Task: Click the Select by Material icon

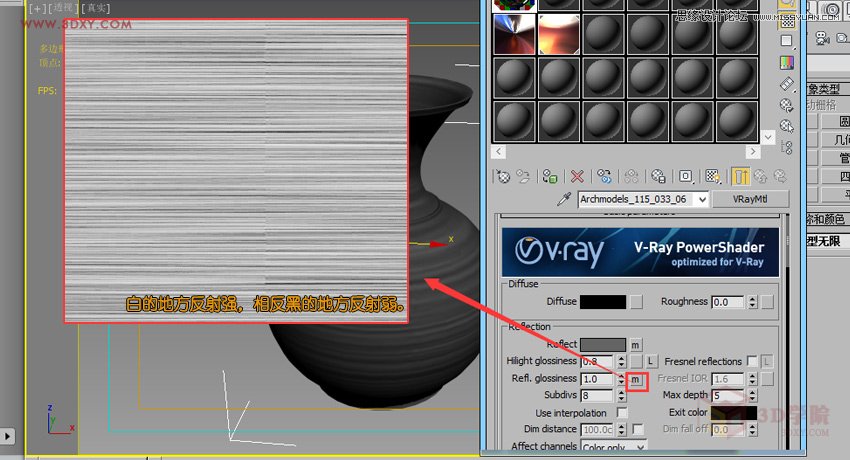Action: 787,126
